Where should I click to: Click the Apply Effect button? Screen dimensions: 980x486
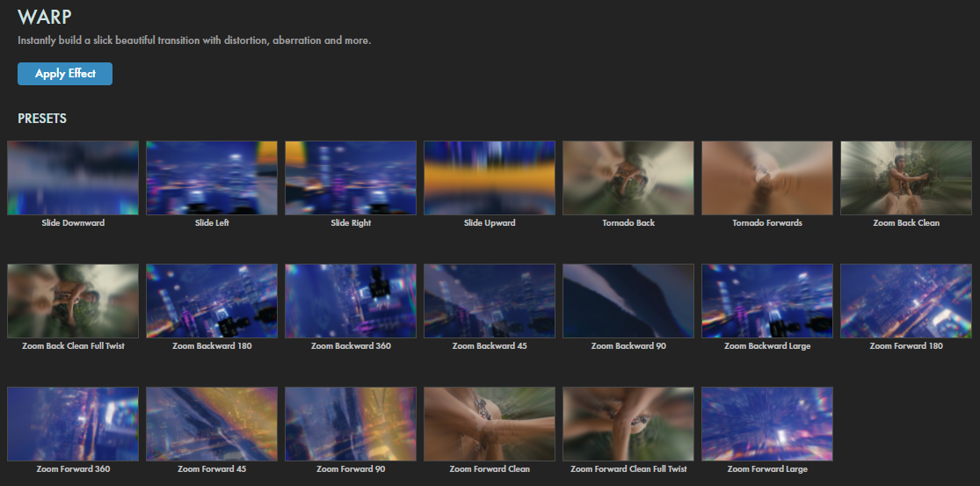click(x=65, y=74)
